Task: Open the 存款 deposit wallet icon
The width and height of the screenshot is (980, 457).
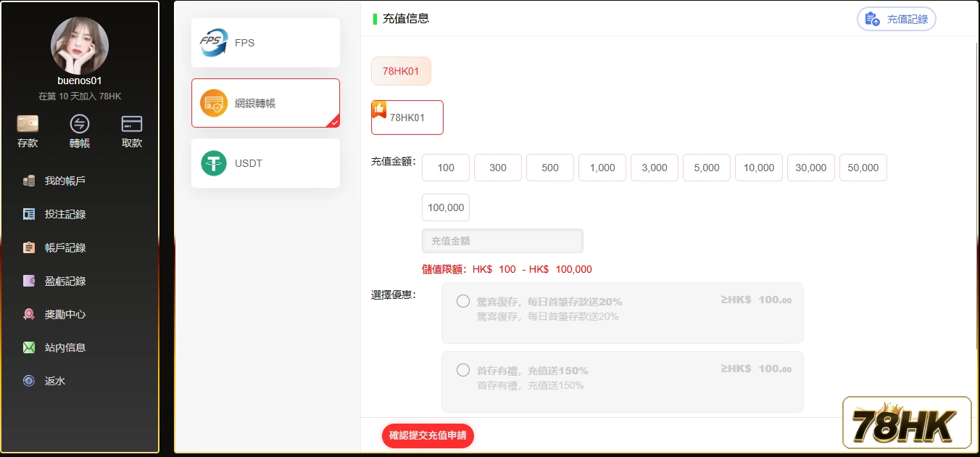Action: [28, 123]
